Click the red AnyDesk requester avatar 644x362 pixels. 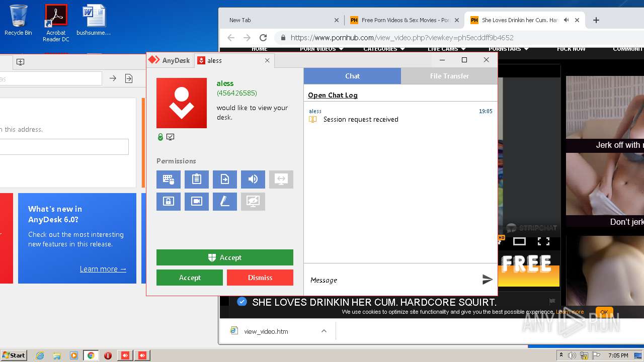(x=182, y=103)
